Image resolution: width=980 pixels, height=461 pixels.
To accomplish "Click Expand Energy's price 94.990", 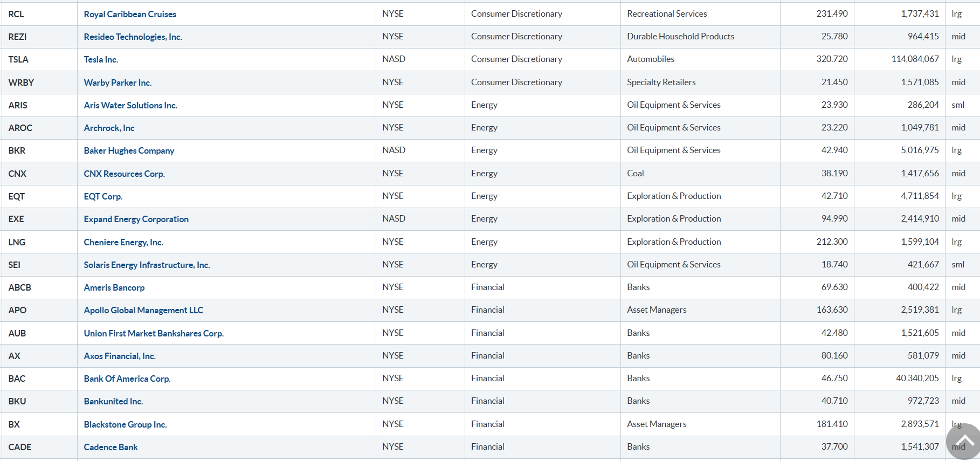I will click(834, 219).
